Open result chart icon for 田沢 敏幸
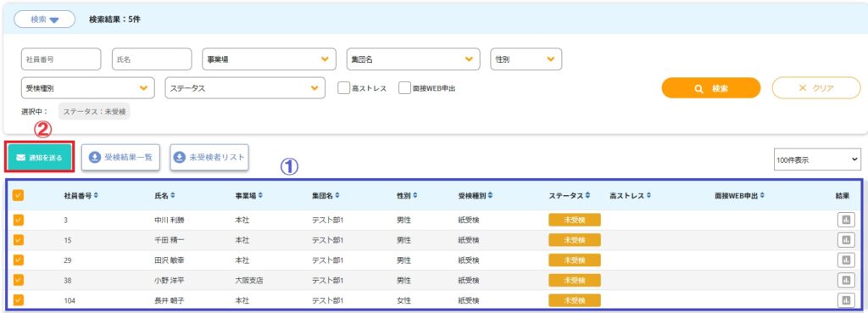Image resolution: width=868 pixels, height=313 pixels. point(845,260)
